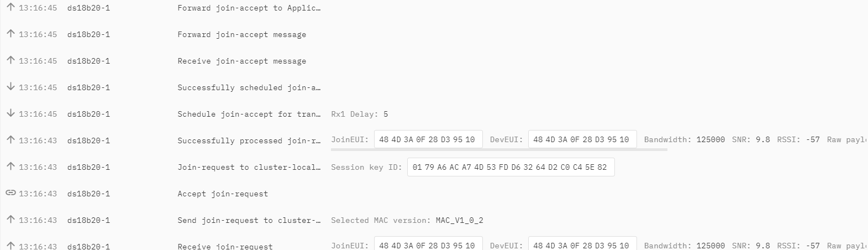The width and height of the screenshot is (868, 250).
Task: Click the up arrow icon beside Successfully processed join-request
Action: pyautogui.click(x=10, y=140)
